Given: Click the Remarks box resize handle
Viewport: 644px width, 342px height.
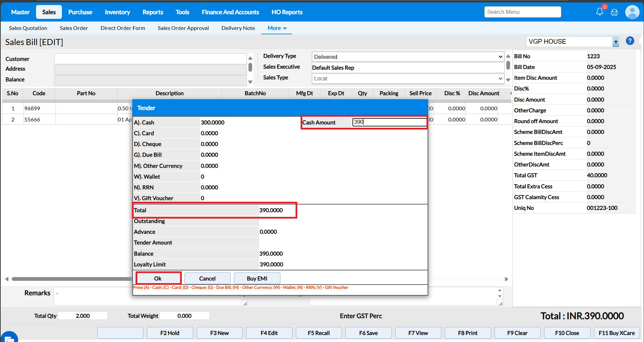Looking at the screenshot, I should coord(245,303).
